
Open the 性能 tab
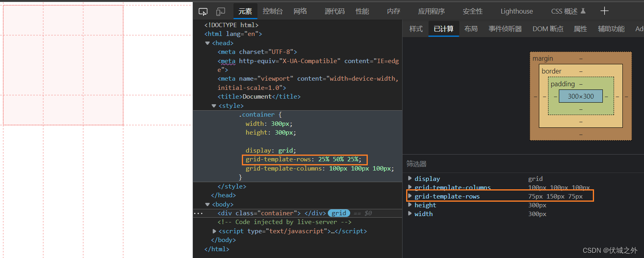362,11
